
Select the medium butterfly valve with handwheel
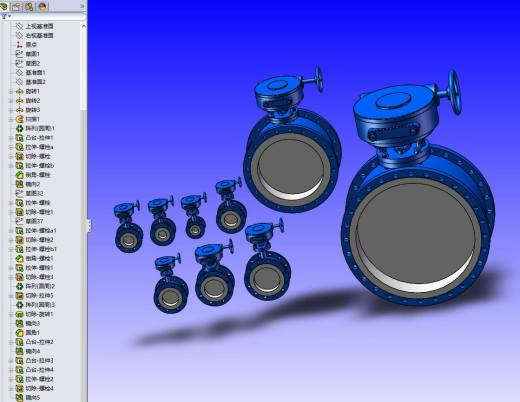tap(293, 140)
